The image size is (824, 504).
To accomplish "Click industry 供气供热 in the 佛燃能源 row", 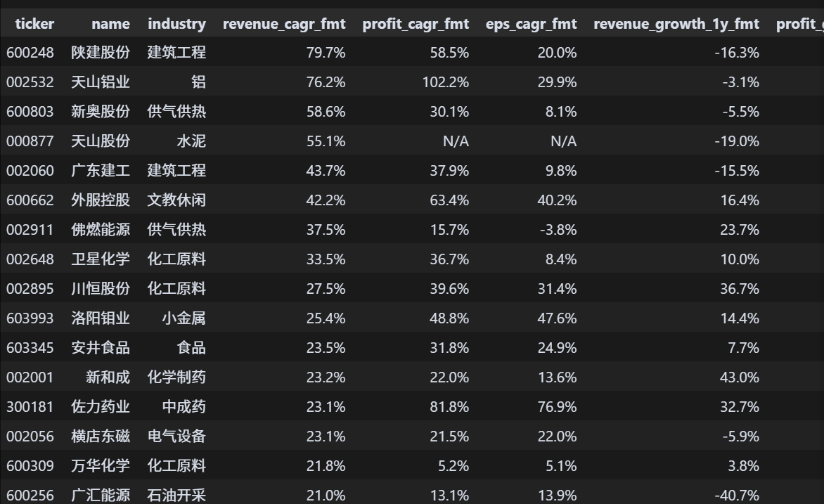I will (176, 230).
